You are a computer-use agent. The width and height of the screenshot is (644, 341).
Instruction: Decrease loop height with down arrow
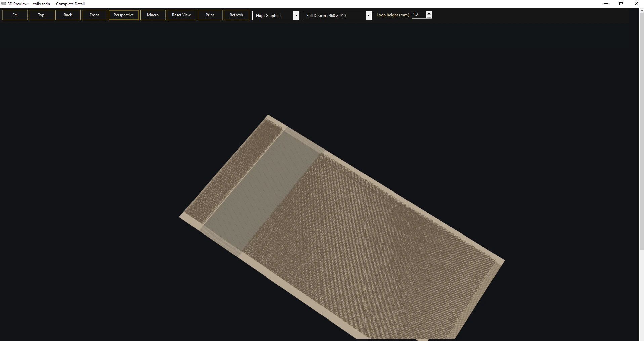tap(429, 16)
